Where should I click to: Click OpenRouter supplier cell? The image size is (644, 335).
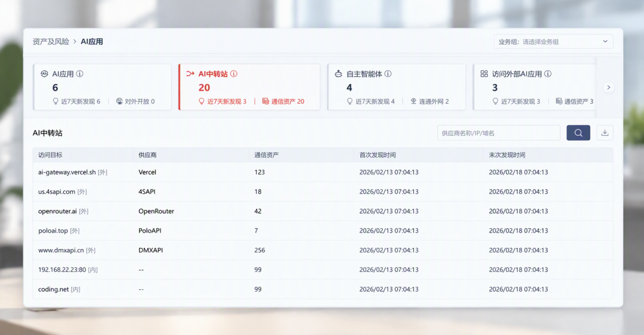tap(156, 211)
